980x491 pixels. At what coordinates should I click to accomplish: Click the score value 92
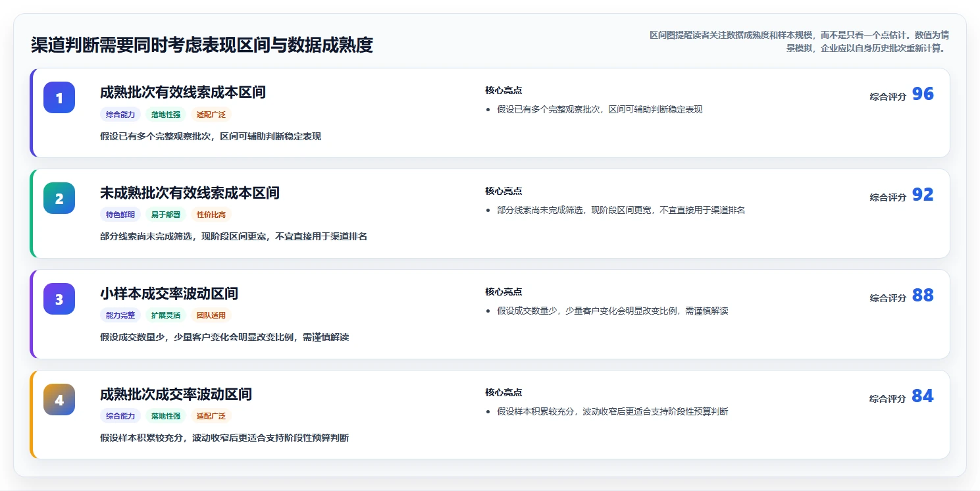(x=923, y=195)
